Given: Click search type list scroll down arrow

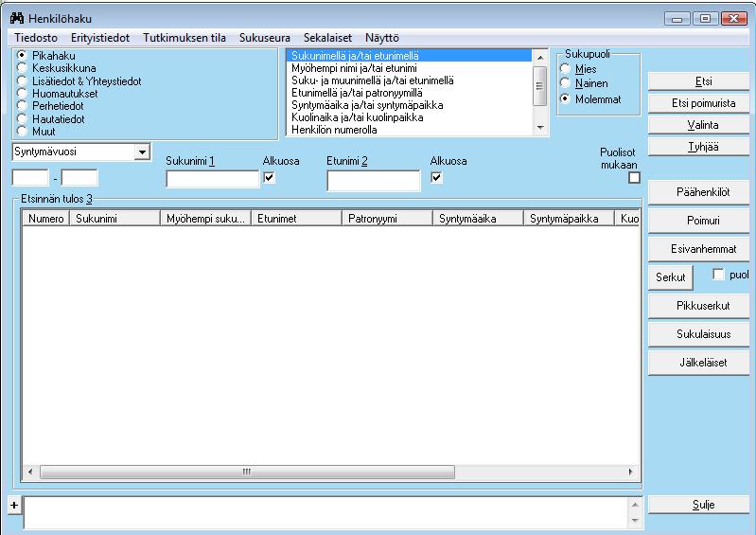Looking at the screenshot, I should click(x=540, y=128).
